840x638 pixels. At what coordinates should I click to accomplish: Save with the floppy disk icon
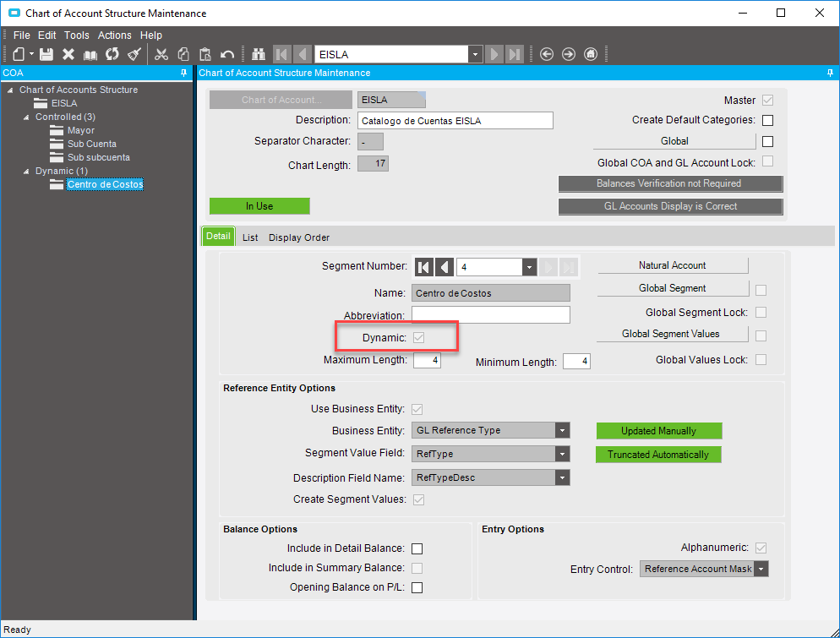(46, 54)
